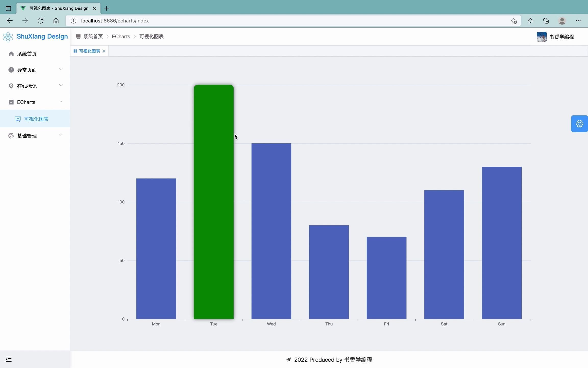
Task: Click the Mon bar in the chart
Action: 156,249
